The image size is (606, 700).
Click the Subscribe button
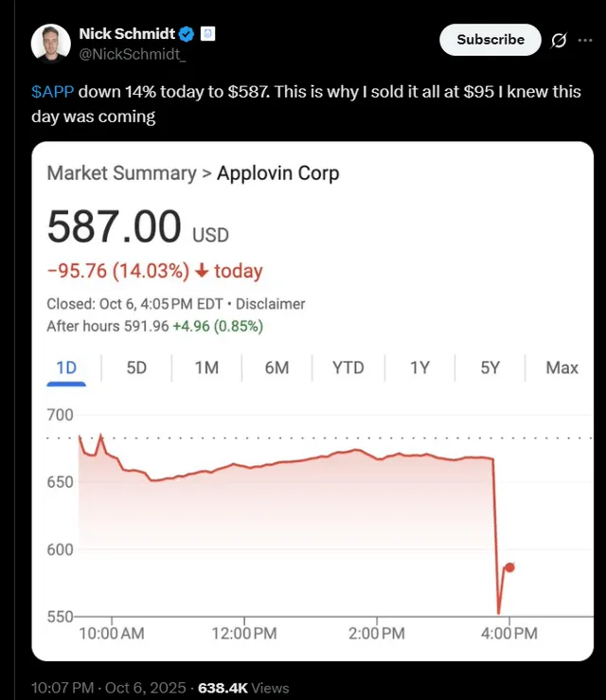[x=490, y=40]
